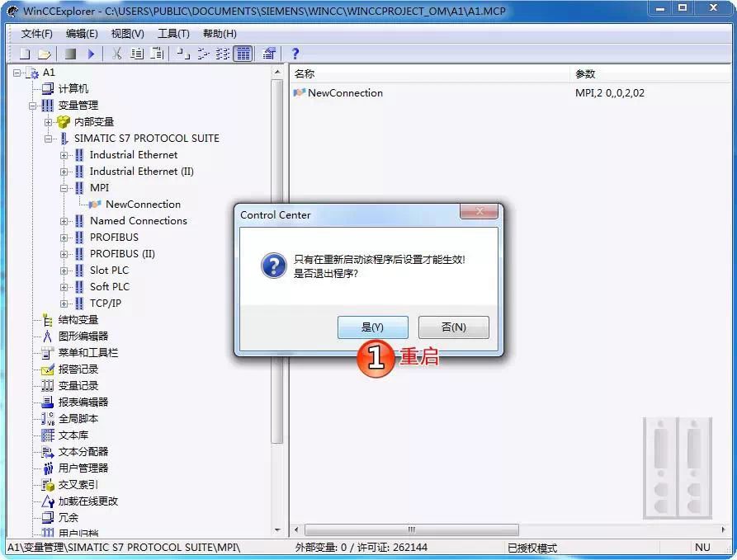
Task: Select NewConnection in the right list pane
Action: [345, 93]
